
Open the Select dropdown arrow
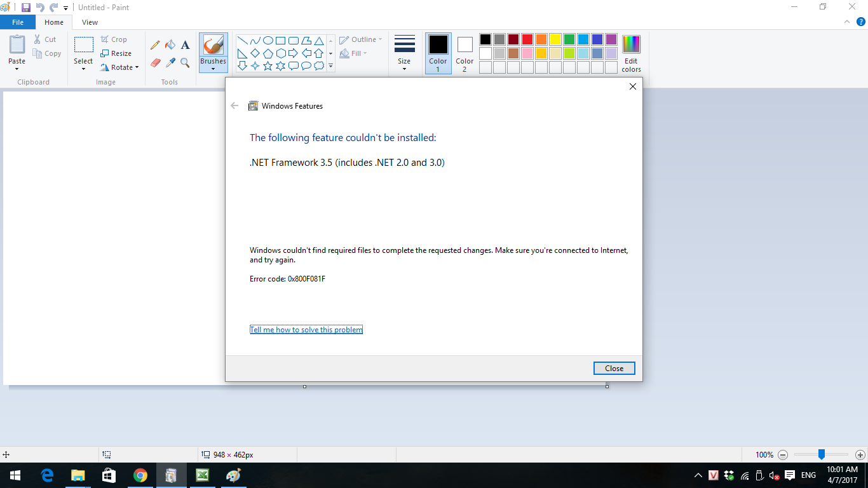(x=83, y=69)
